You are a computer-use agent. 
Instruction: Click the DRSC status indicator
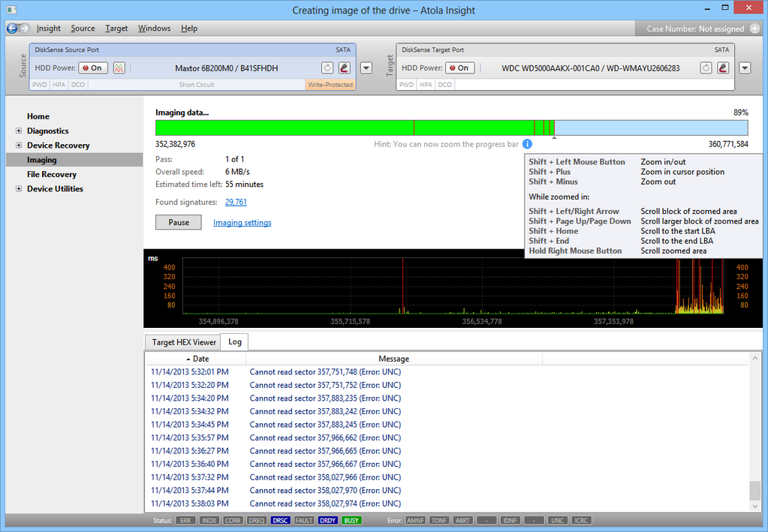click(280, 520)
